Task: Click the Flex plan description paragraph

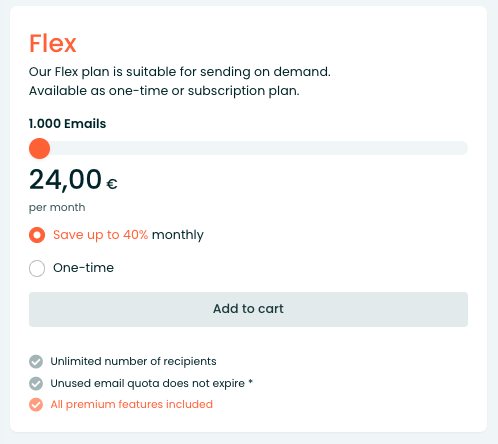Action: click(180, 81)
